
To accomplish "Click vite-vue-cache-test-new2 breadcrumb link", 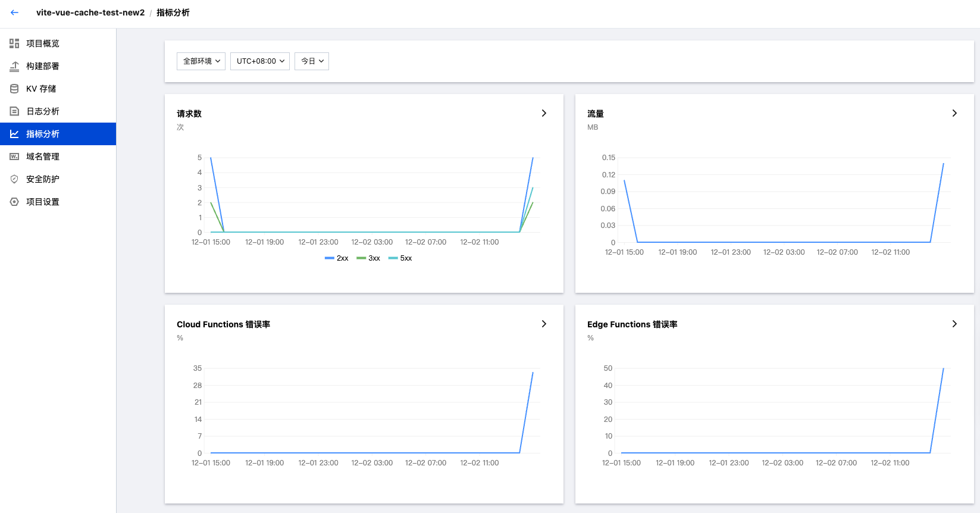I will (x=90, y=12).
